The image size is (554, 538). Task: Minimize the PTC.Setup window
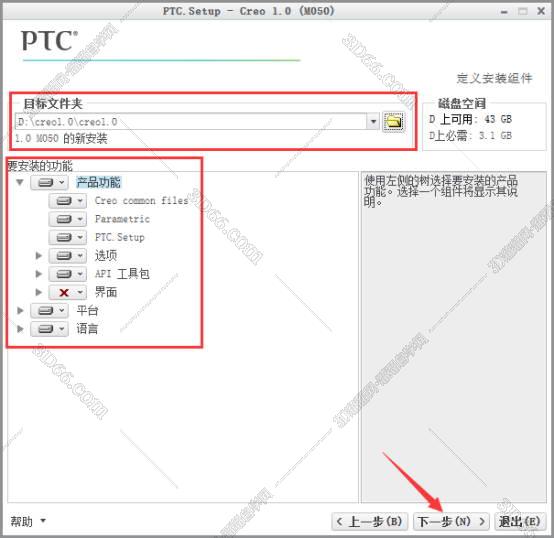504,12
